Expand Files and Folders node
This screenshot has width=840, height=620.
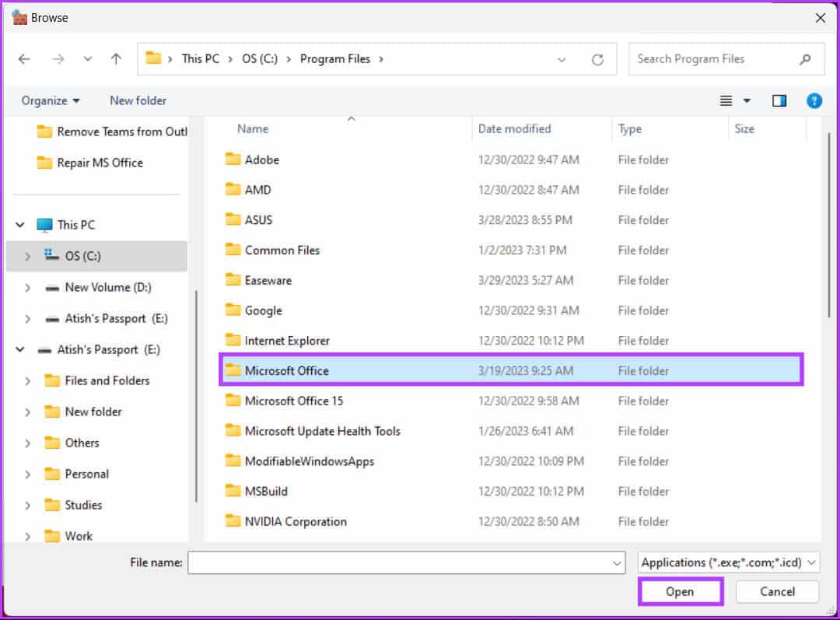[27, 381]
